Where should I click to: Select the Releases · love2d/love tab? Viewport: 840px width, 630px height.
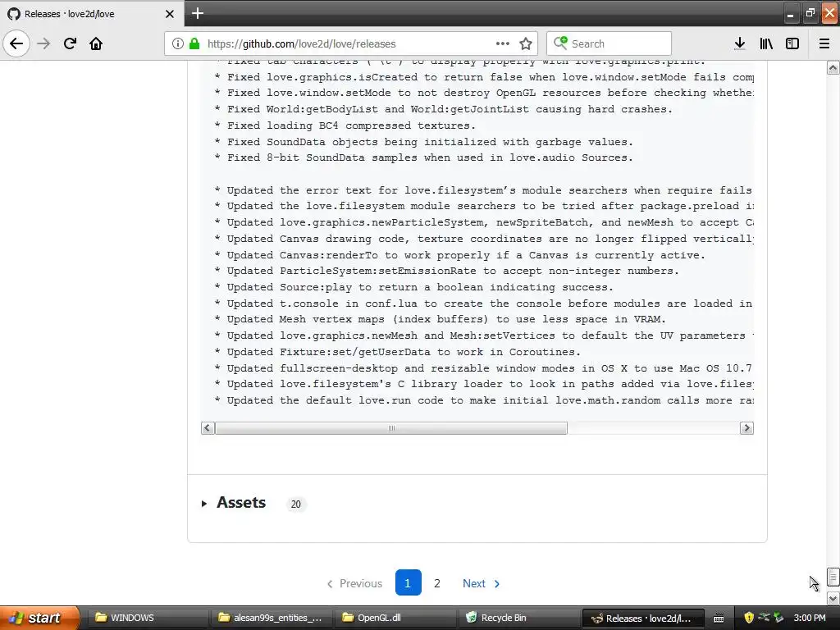tap(91, 14)
